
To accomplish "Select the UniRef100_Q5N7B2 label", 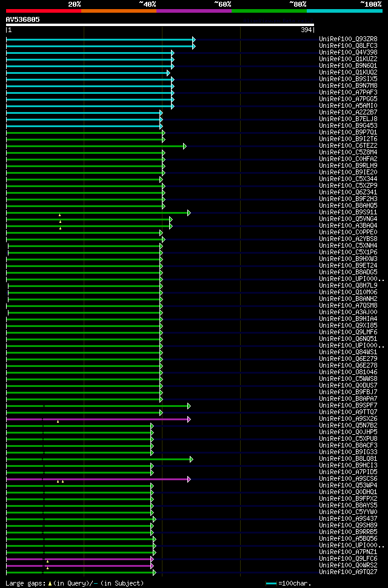I will tap(348, 426).
